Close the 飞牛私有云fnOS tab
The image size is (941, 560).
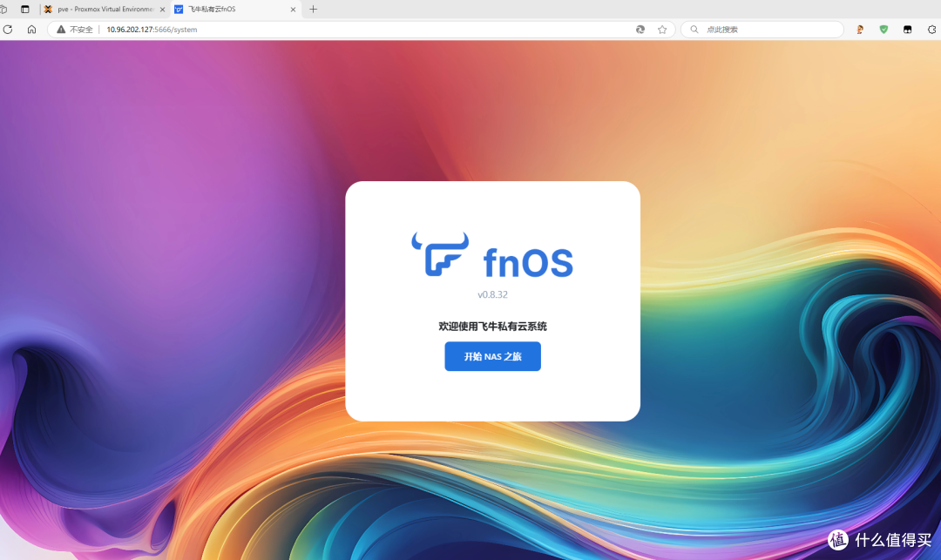pos(293,9)
